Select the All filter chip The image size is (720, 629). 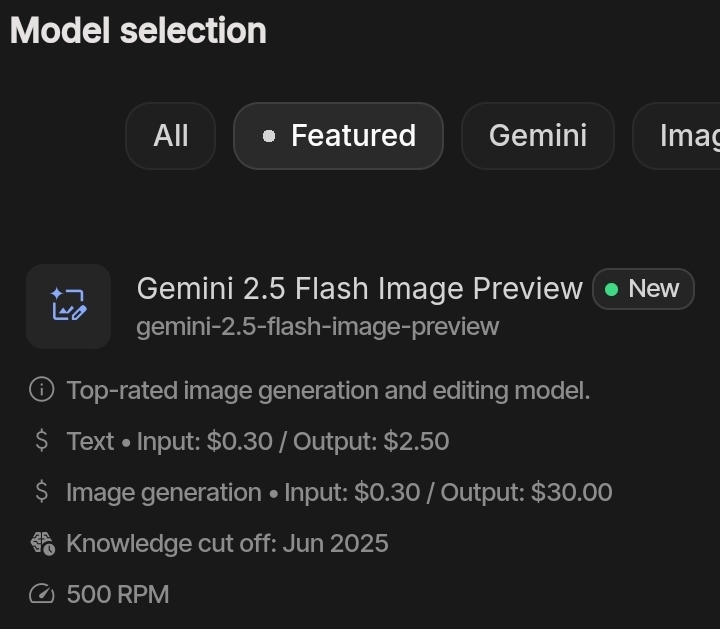point(171,136)
